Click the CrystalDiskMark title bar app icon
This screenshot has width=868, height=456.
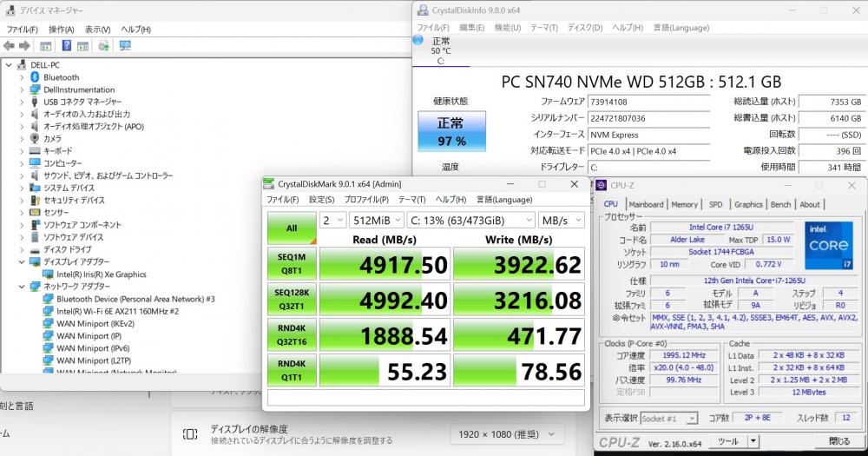[x=269, y=184]
